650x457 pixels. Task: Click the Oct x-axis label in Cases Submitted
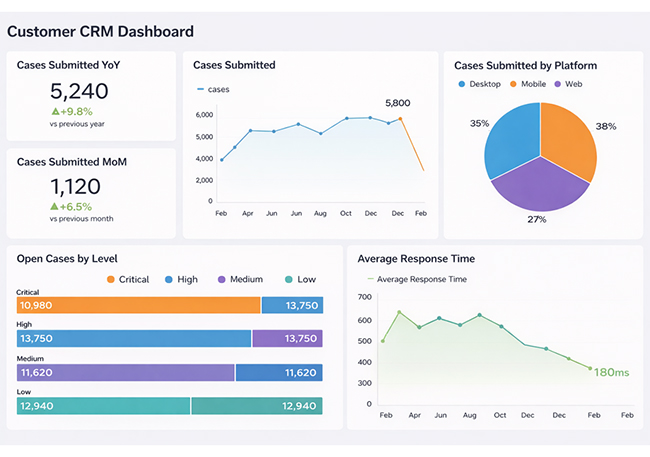click(346, 213)
